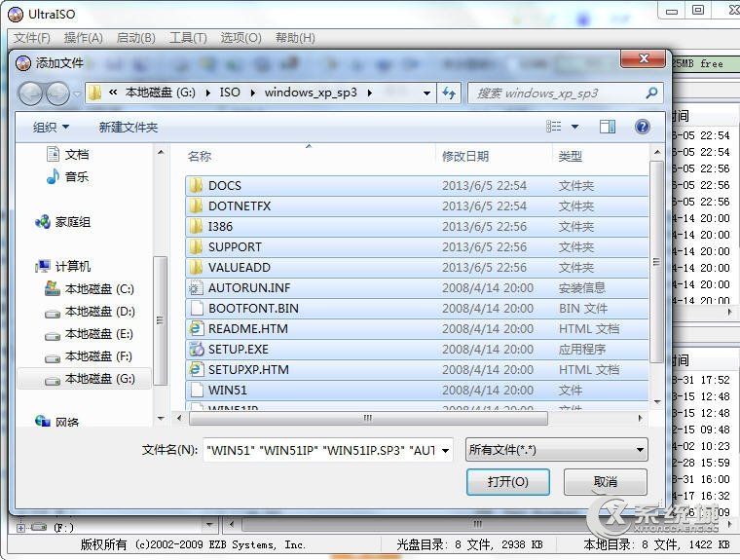Select the WIN51 file
Viewport: 740px width, 560px height.
pyautogui.click(x=417, y=390)
